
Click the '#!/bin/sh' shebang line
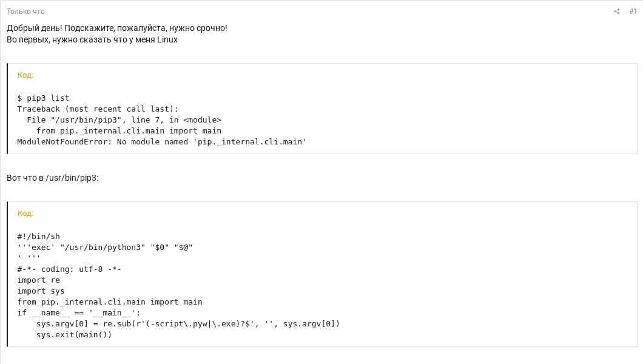pos(39,237)
